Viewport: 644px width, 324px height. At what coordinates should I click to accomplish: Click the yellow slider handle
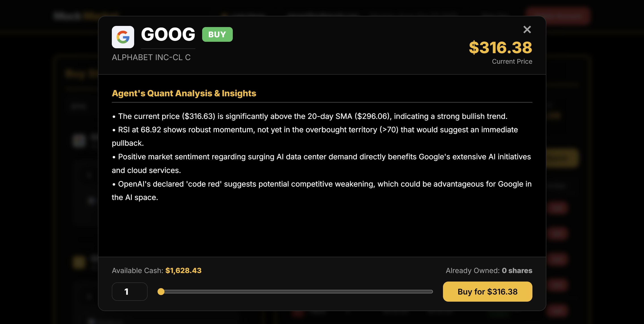pyautogui.click(x=161, y=292)
